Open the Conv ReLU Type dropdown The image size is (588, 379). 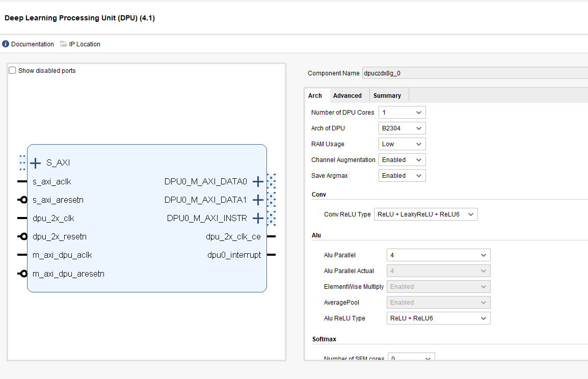click(x=425, y=214)
